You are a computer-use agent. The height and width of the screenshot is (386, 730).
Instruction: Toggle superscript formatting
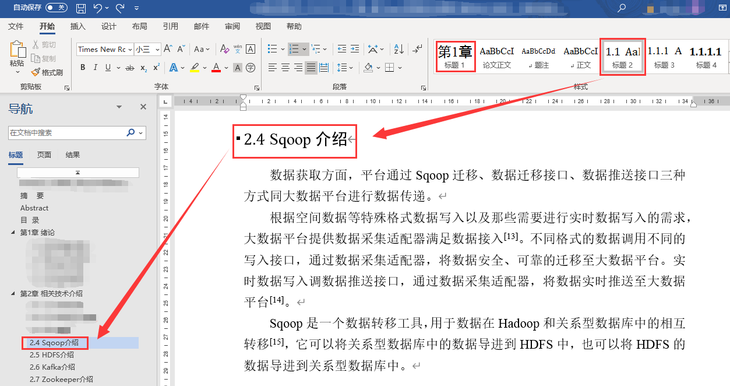(156, 68)
